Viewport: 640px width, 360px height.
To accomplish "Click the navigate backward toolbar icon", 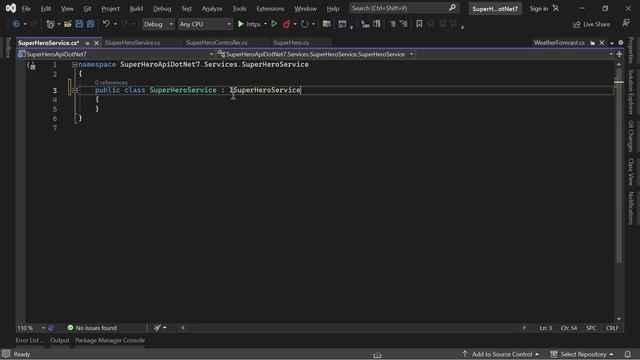I will coord(16,24).
